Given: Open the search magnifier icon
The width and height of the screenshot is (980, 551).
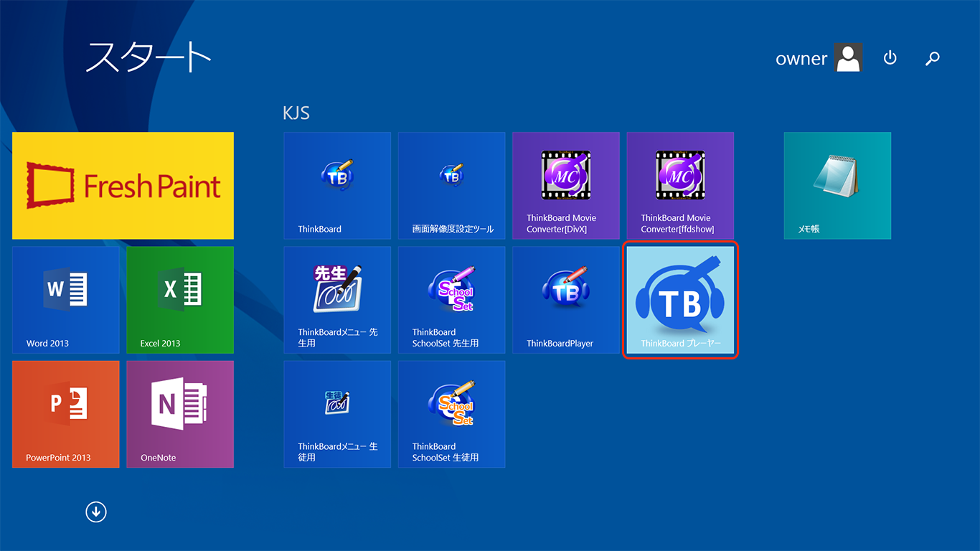Looking at the screenshot, I should pos(933,58).
